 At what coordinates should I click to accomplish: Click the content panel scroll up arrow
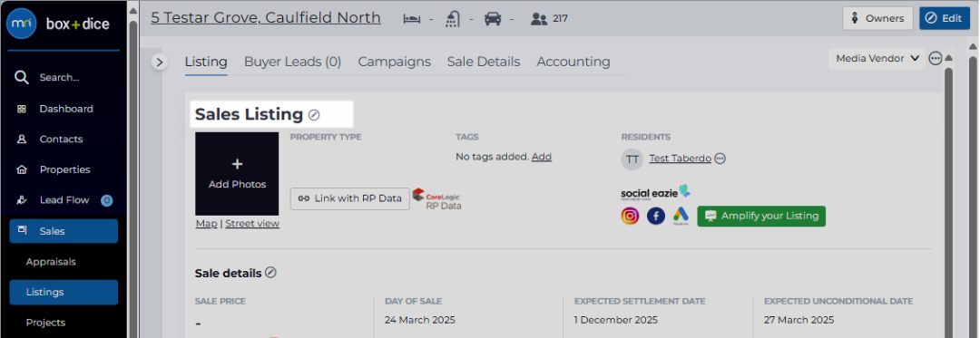pos(949,58)
